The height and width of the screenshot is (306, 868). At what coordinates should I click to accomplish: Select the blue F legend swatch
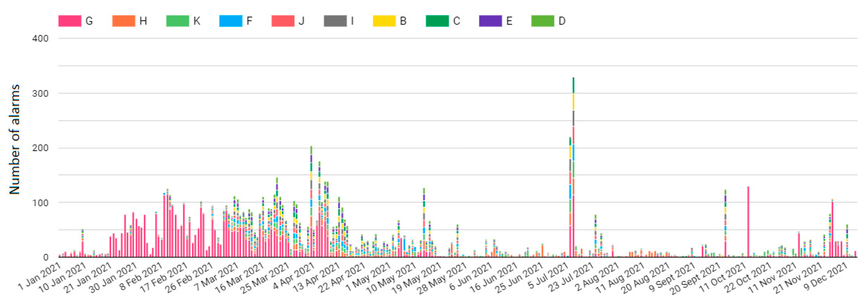(230, 21)
